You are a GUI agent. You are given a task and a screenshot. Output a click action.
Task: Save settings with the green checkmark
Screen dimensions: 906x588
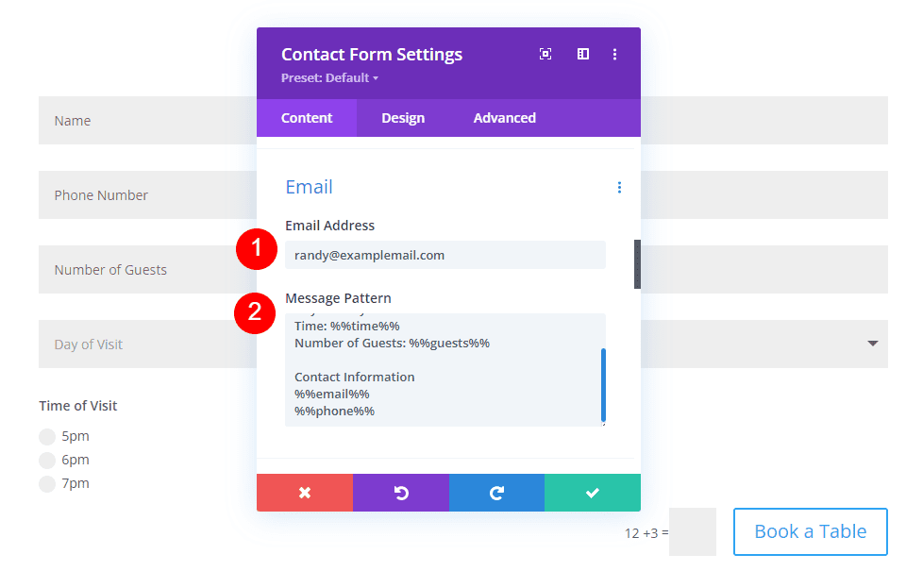pyautogui.click(x=593, y=492)
